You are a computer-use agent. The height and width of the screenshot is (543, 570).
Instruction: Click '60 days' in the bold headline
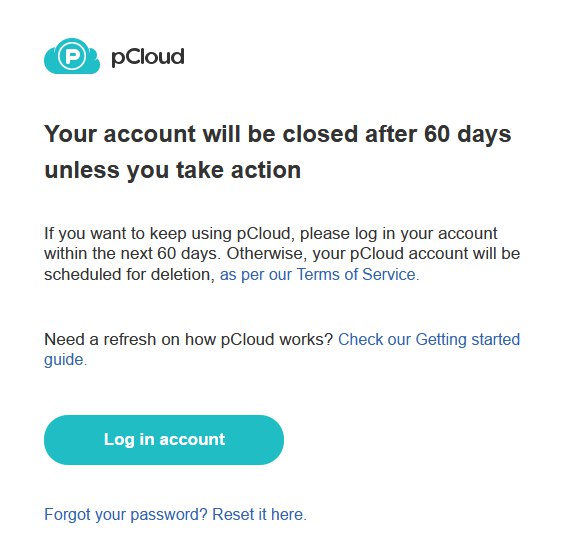[467, 134]
